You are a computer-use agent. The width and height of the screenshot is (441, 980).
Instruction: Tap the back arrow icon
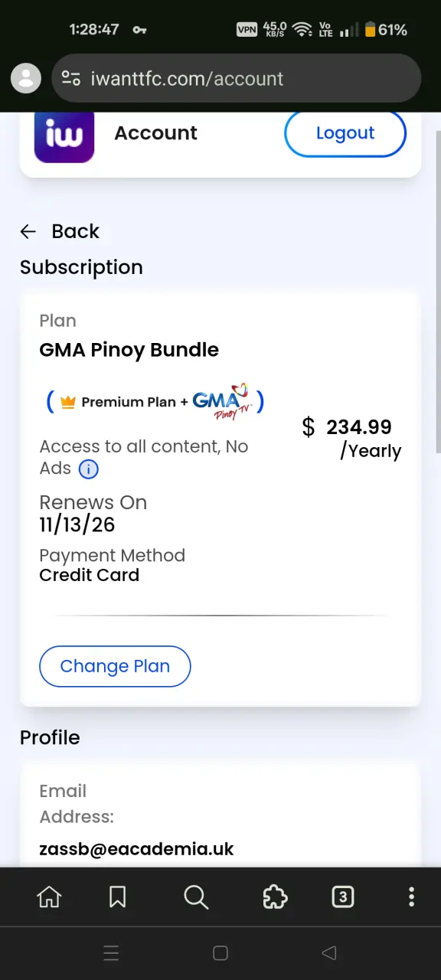click(28, 231)
